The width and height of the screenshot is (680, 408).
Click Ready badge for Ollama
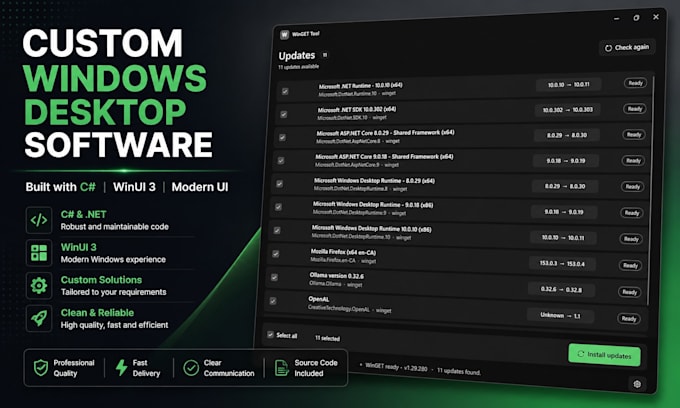click(629, 292)
